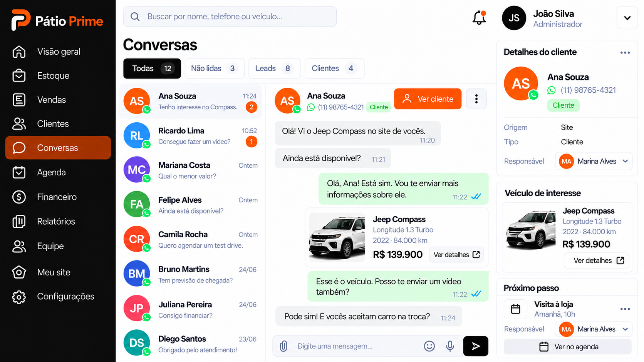Click the Meu site icon
This screenshot has height=362, width=644.
(x=19, y=272)
